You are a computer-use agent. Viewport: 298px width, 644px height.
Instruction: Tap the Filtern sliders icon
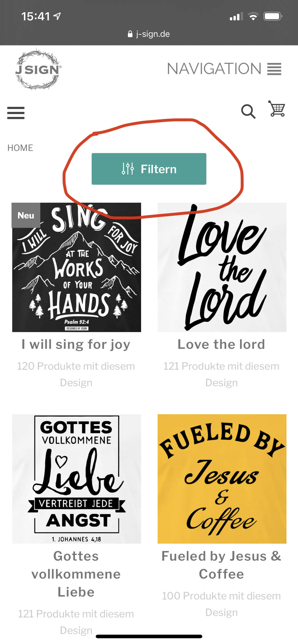pyautogui.click(x=128, y=169)
